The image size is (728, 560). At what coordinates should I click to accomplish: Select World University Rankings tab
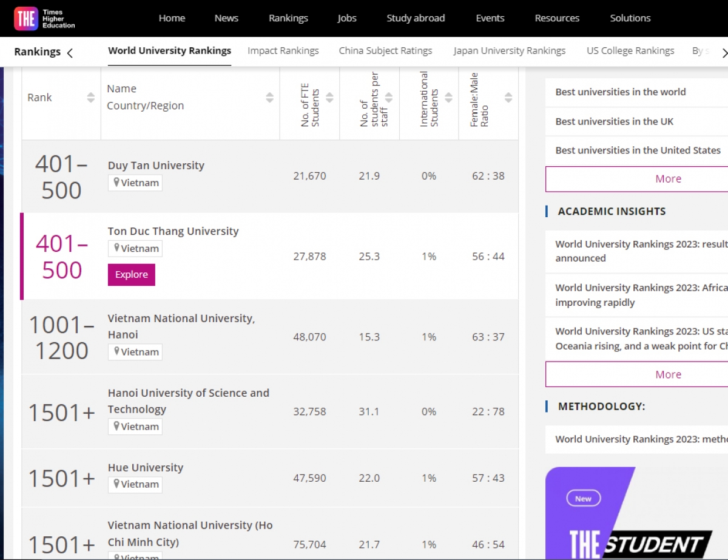169,51
